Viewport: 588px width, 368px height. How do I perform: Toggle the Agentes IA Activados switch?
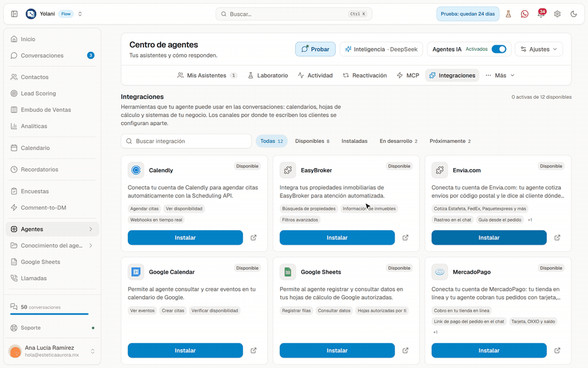click(499, 49)
